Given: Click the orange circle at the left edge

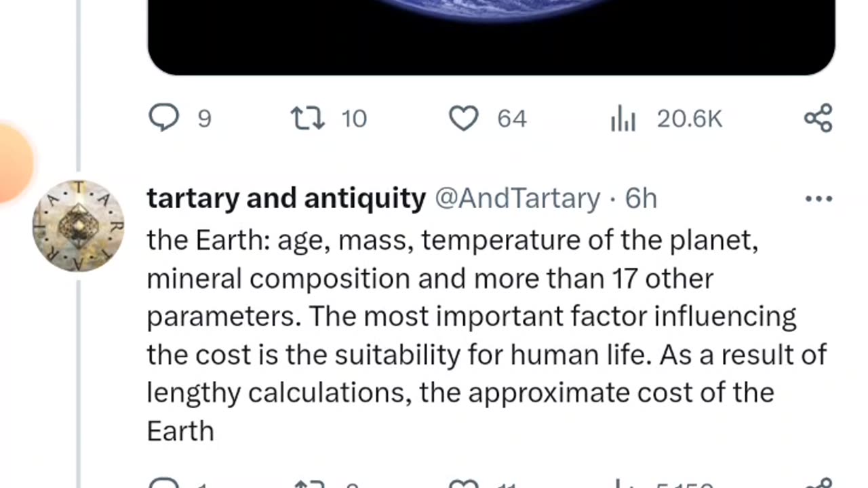Looking at the screenshot, I should coord(12,161).
